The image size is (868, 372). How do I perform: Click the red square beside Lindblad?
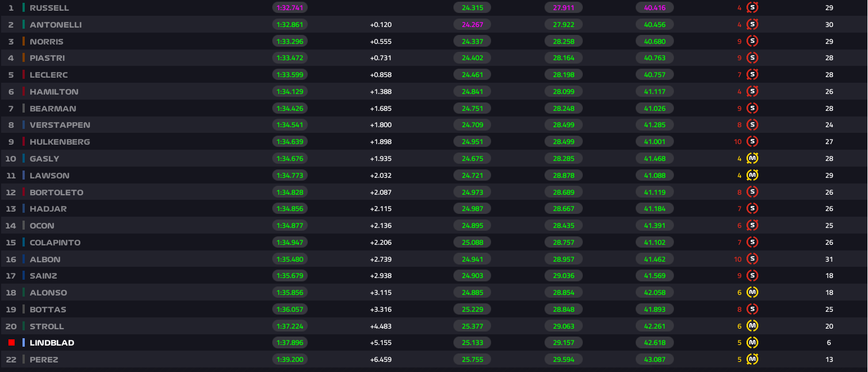click(11, 343)
